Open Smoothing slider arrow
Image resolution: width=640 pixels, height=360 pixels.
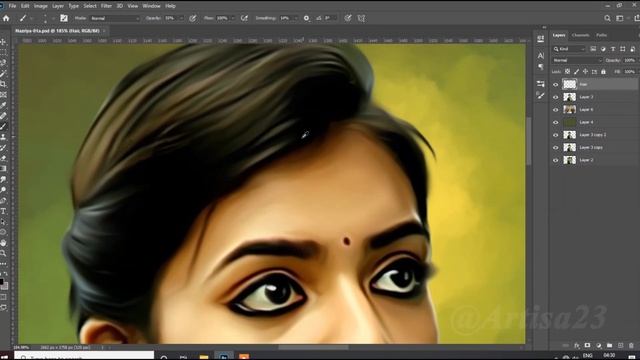(296, 18)
